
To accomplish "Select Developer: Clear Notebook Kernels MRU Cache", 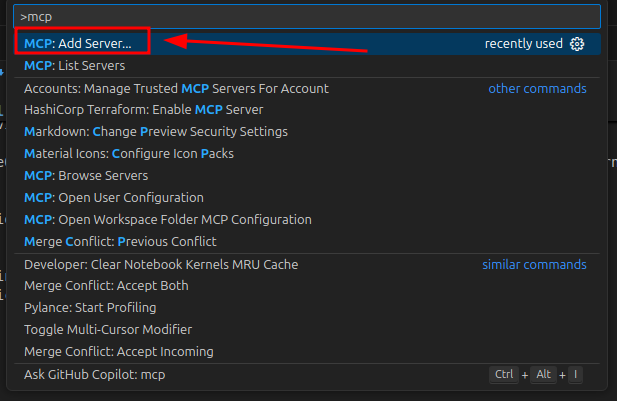I will [x=161, y=264].
